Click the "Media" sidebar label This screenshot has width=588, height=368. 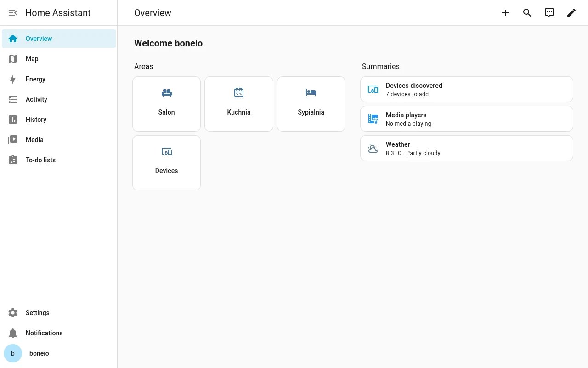34,140
